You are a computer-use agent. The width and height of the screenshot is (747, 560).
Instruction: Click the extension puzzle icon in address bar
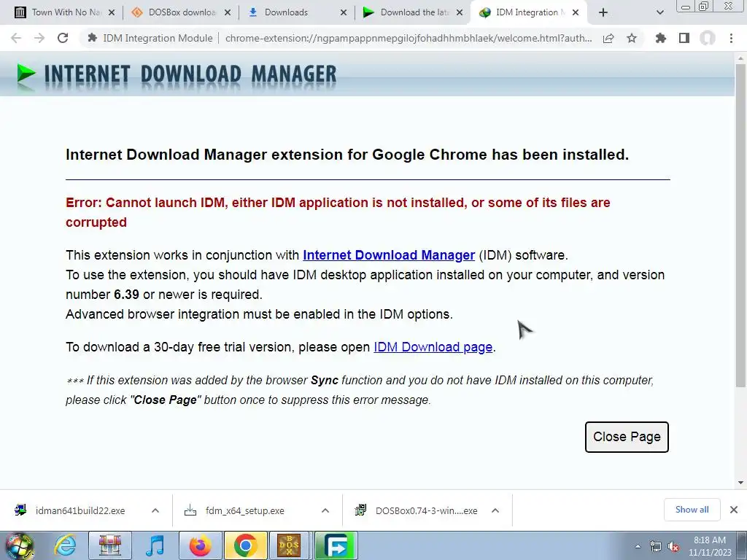point(93,38)
